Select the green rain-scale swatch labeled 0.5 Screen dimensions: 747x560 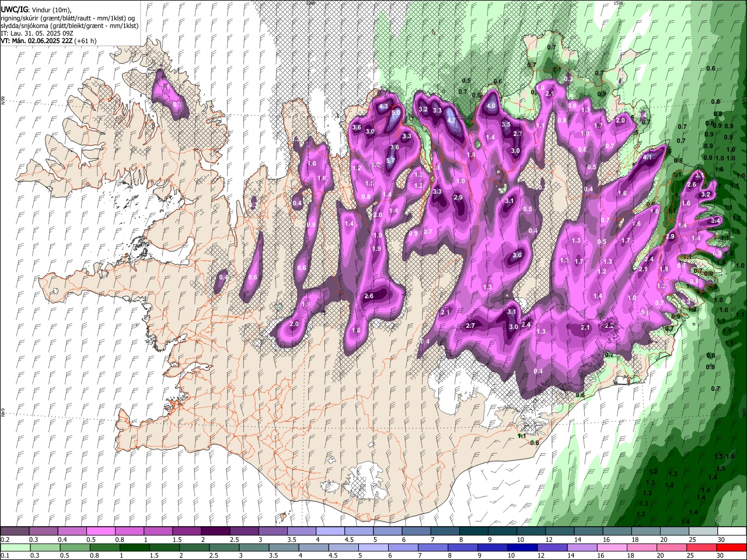[75, 548]
